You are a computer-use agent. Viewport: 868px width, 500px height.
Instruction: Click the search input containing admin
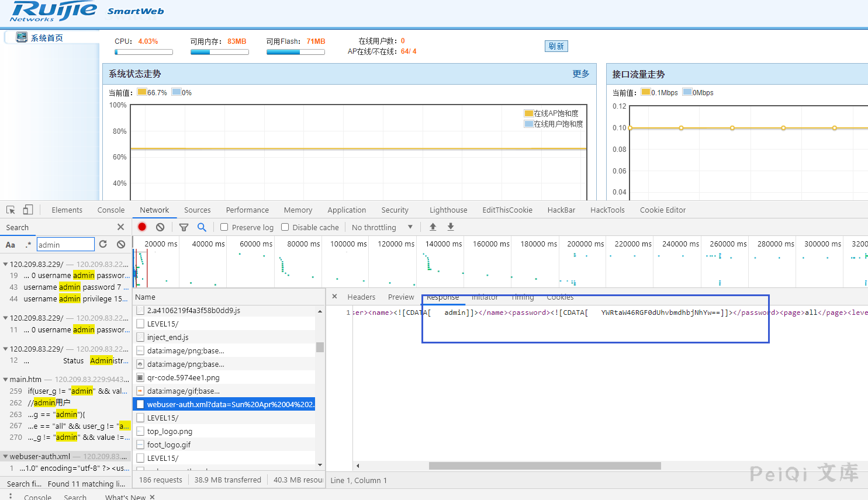[x=65, y=245]
